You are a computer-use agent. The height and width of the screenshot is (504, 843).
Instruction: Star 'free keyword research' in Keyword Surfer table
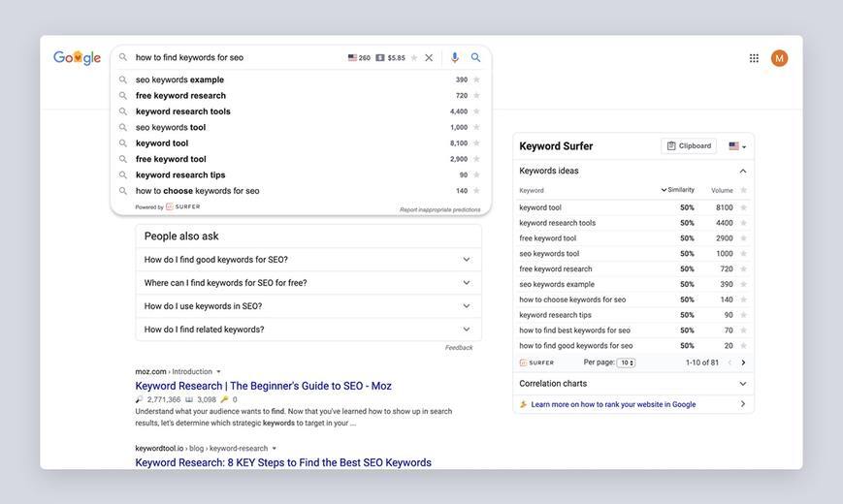(743, 268)
